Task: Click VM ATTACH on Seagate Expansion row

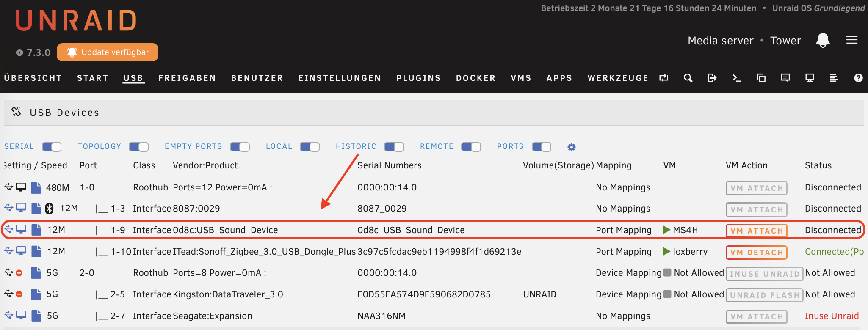Action: click(757, 316)
